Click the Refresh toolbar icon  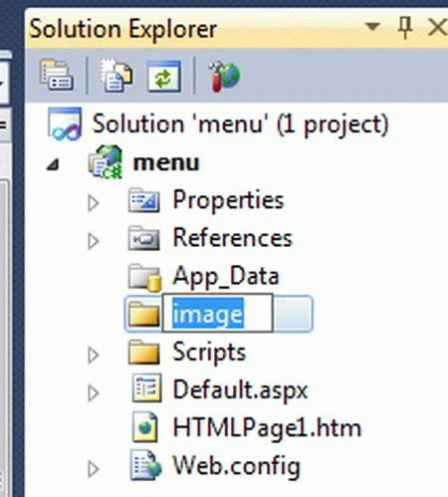[x=164, y=76]
